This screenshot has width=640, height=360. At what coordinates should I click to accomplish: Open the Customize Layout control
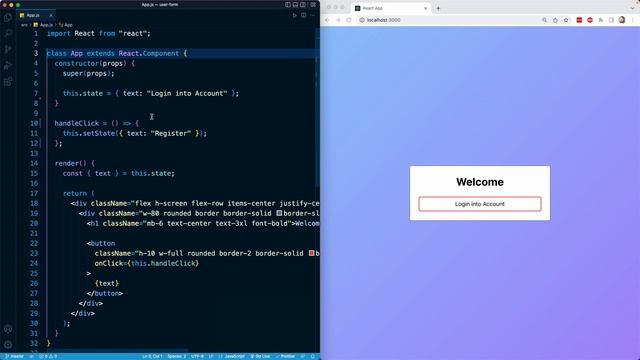coord(313,5)
